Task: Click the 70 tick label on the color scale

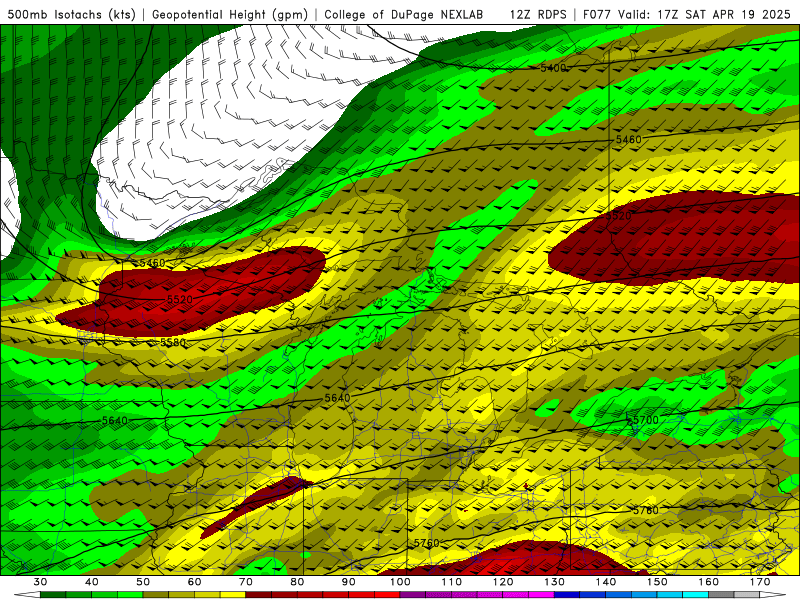Action: (x=245, y=582)
